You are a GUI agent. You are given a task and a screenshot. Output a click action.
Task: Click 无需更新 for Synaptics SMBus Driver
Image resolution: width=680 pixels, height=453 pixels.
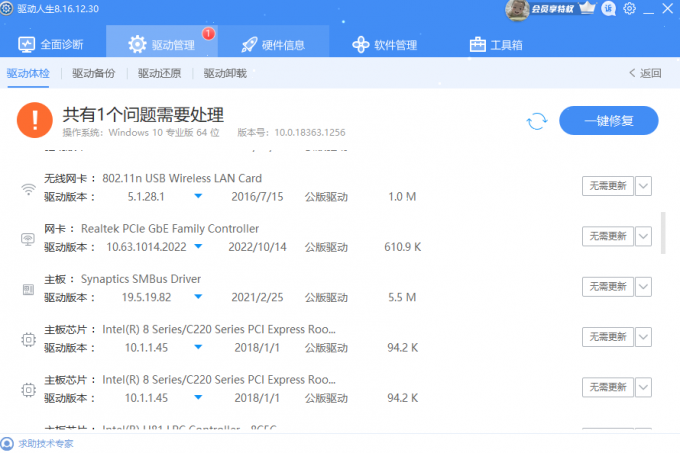(608, 287)
